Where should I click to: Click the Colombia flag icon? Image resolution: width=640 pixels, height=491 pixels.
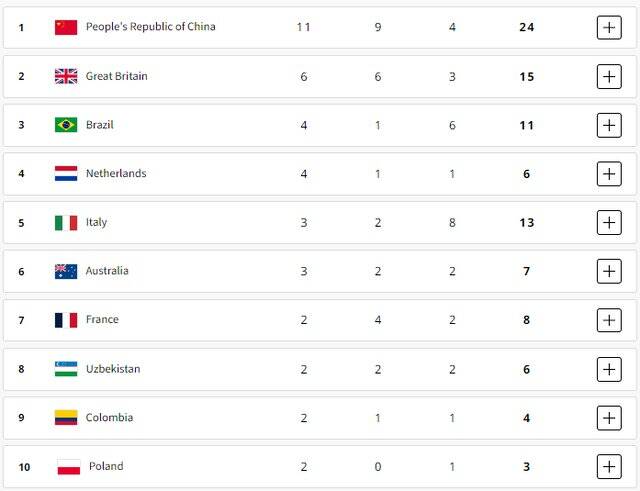pyautogui.click(x=66, y=418)
